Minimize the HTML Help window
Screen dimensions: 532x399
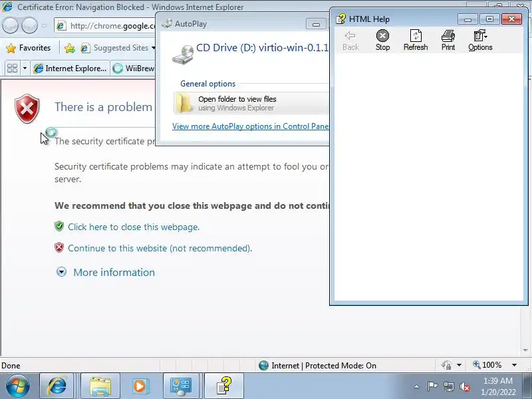pyautogui.click(x=467, y=19)
